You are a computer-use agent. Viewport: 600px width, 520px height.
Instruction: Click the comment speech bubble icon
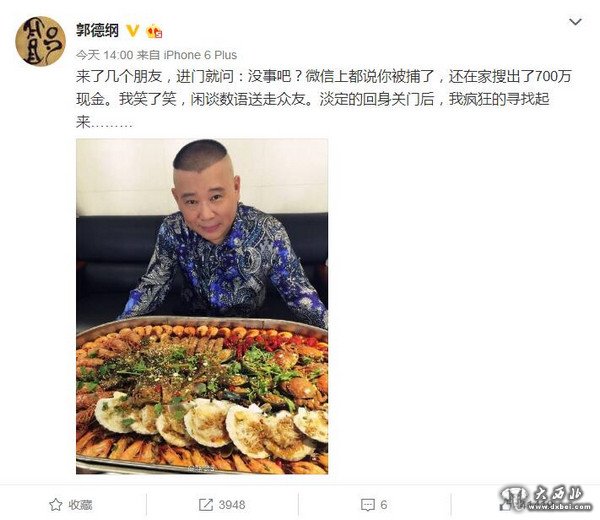point(368,505)
